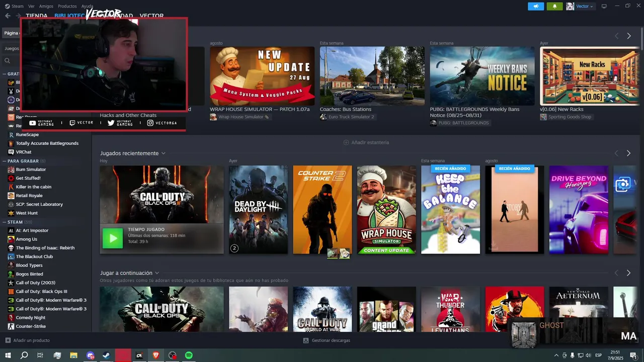Open Counter-Strike 2 game cover
644x362 pixels.
(x=323, y=210)
